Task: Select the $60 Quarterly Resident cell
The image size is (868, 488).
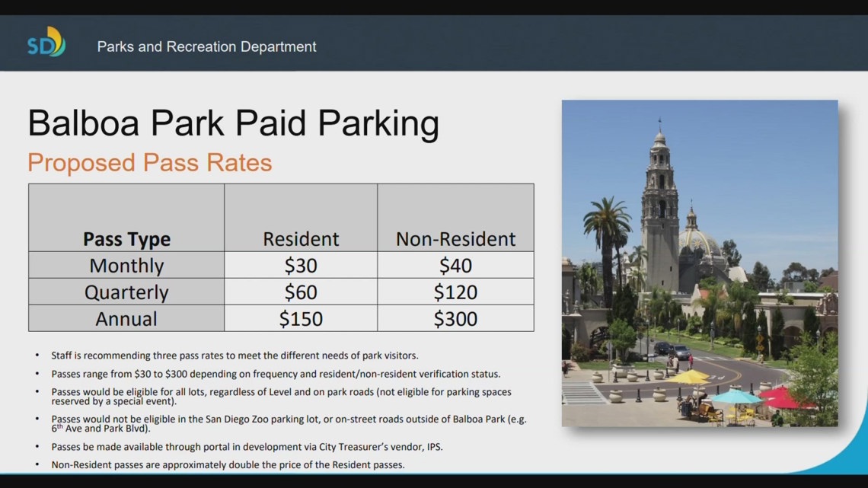Action: click(x=300, y=292)
